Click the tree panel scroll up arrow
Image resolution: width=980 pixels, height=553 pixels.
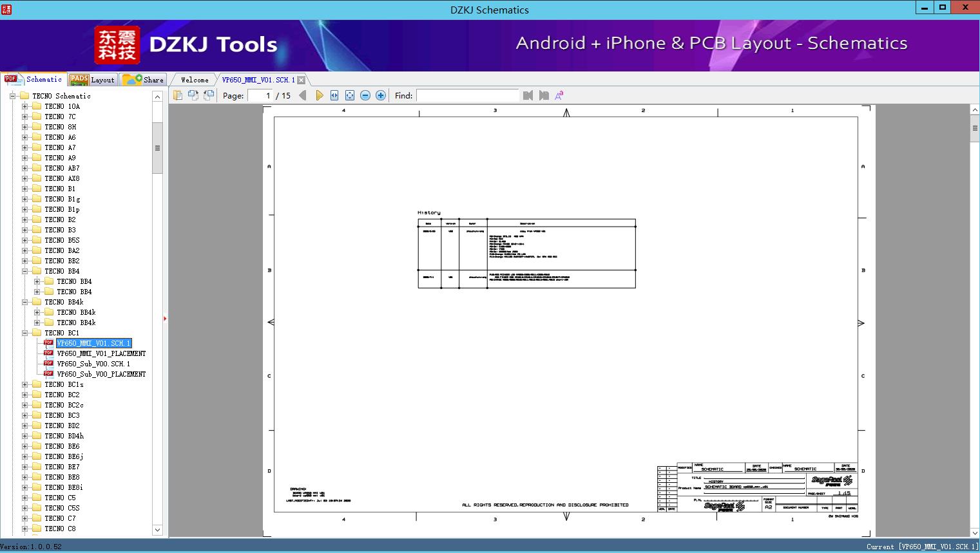click(x=157, y=97)
